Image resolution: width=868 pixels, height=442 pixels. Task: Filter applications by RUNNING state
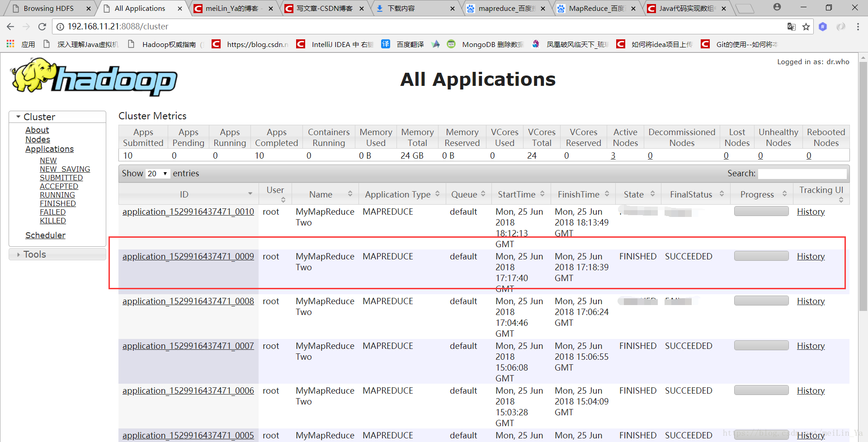(57, 195)
